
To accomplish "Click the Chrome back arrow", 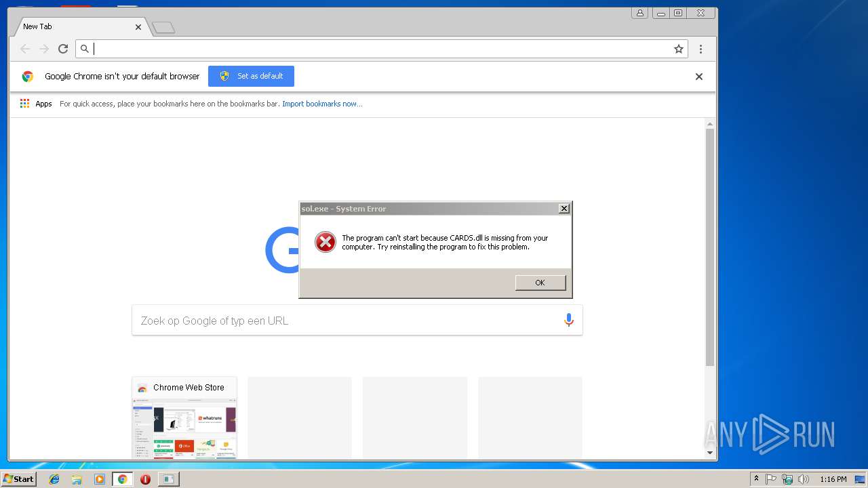I will point(25,49).
